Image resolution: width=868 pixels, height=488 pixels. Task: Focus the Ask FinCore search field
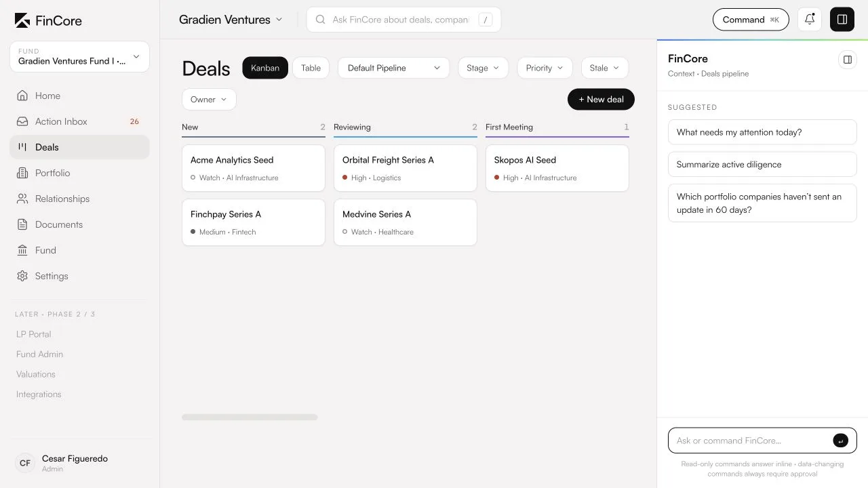click(x=403, y=20)
